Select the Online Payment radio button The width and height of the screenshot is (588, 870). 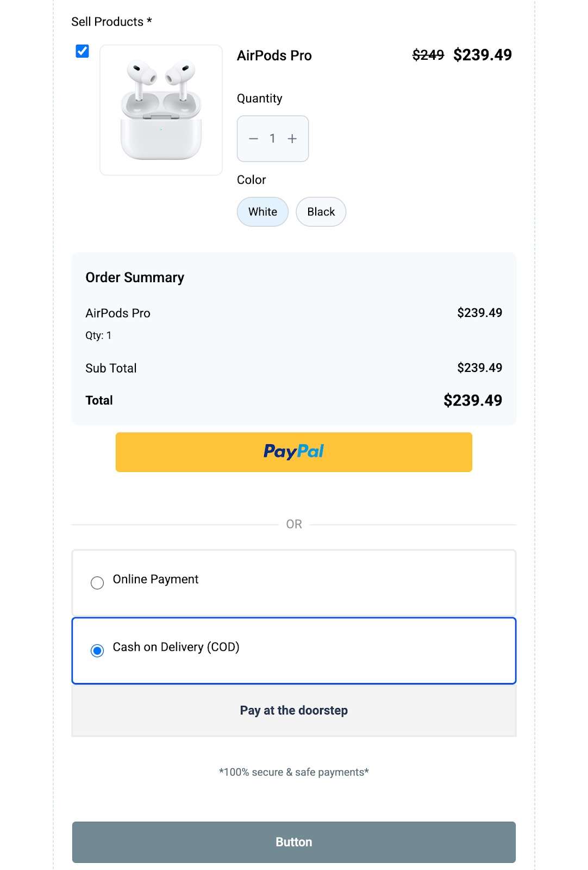[x=97, y=583]
